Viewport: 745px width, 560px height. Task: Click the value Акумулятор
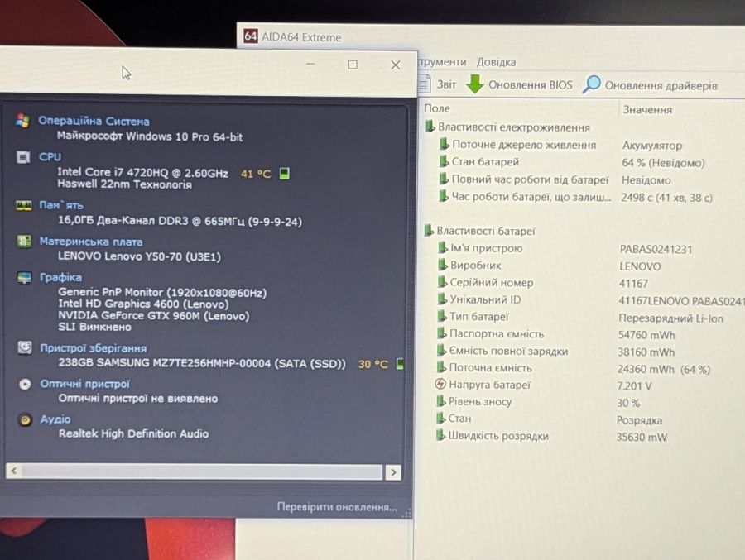[x=652, y=146]
